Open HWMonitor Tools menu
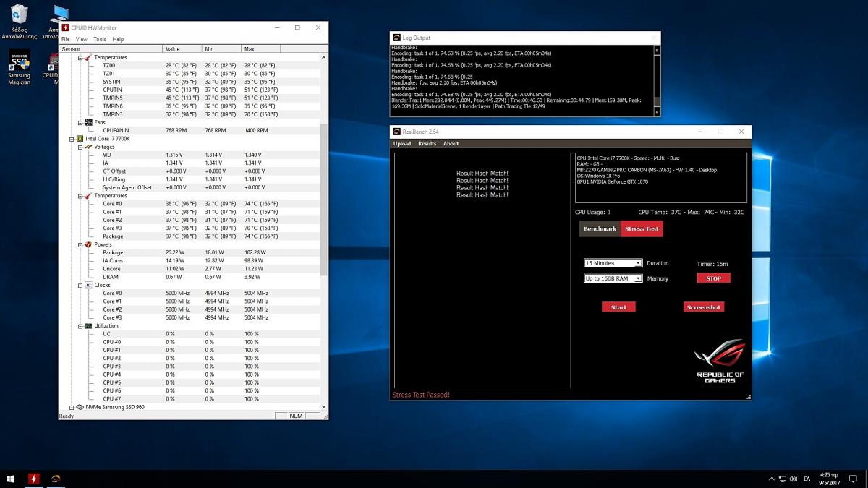The width and height of the screenshot is (868, 488). [100, 39]
